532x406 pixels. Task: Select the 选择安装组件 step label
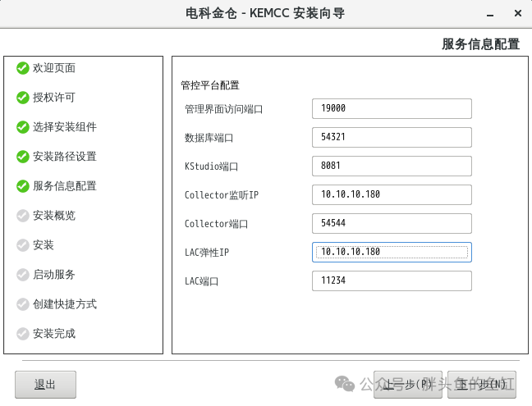pos(65,127)
